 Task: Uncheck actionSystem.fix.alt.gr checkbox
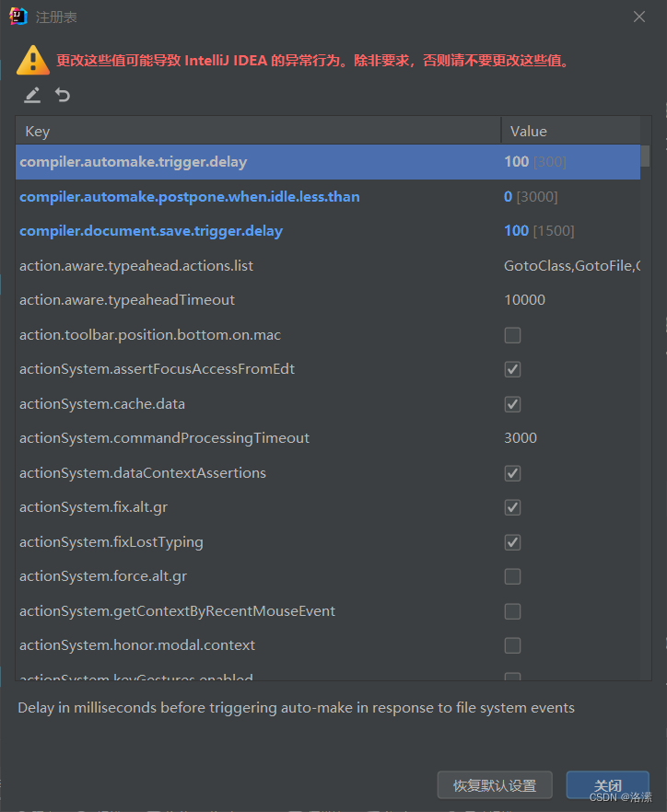point(512,507)
